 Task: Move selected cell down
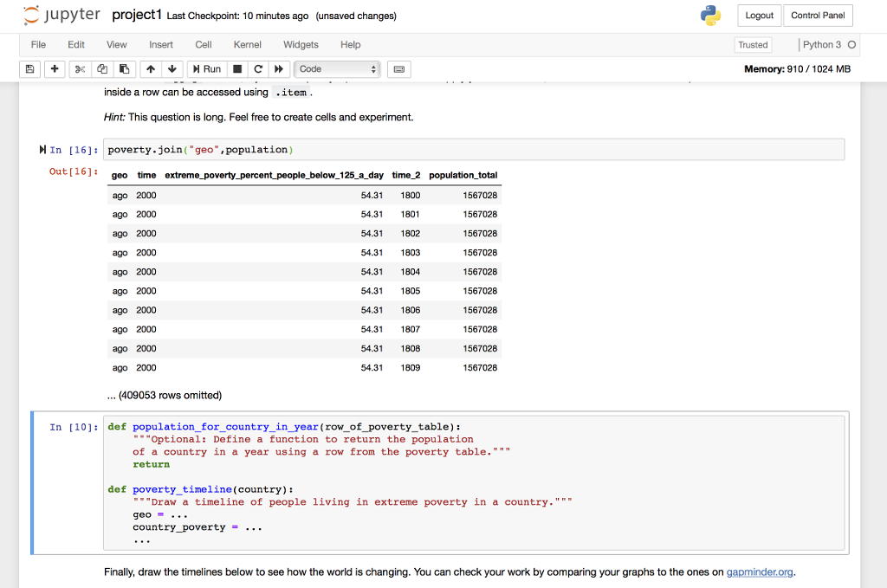tap(171, 69)
